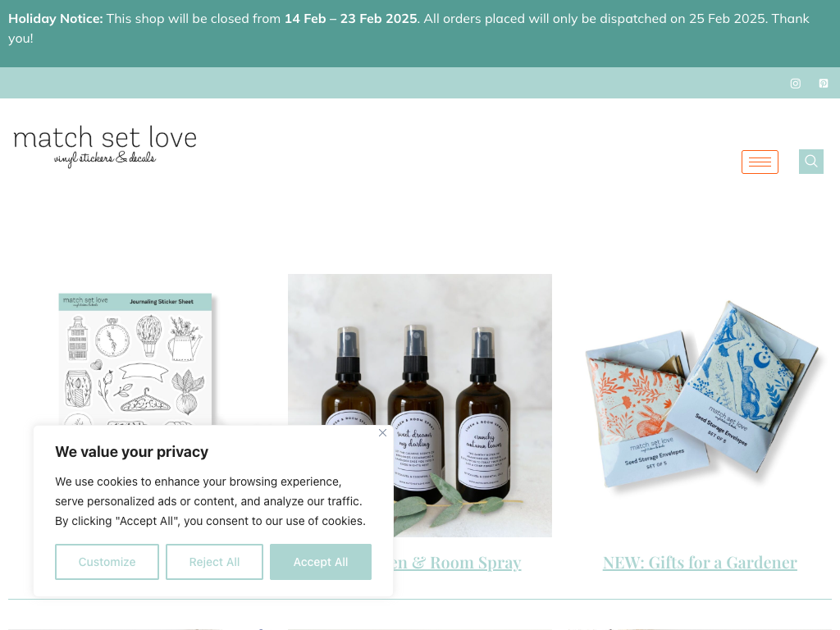
Task: Open the room spray bottles photo
Action: (x=419, y=405)
